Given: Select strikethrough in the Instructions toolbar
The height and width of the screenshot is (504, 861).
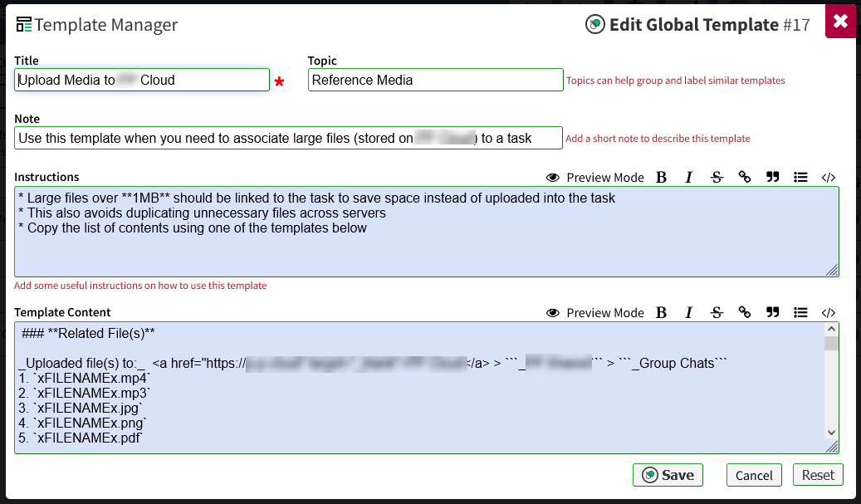Looking at the screenshot, I should click(x=717, y=177).
